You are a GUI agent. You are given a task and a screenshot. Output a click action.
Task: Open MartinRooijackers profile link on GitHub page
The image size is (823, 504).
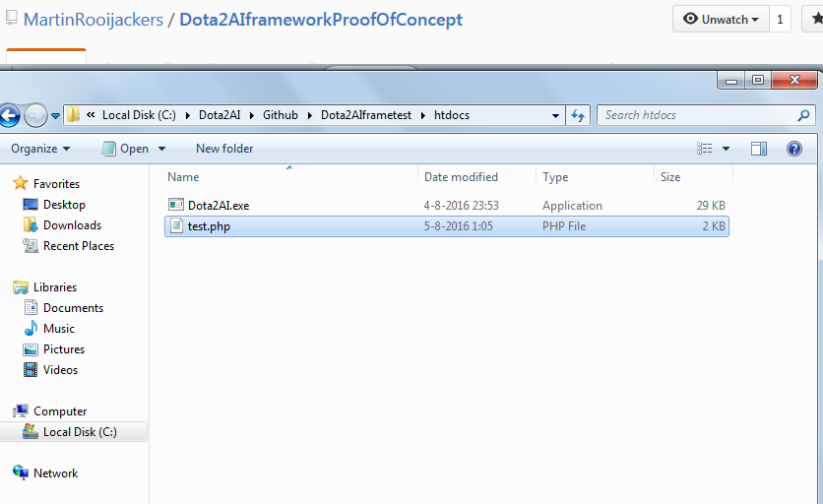point(94,20)
